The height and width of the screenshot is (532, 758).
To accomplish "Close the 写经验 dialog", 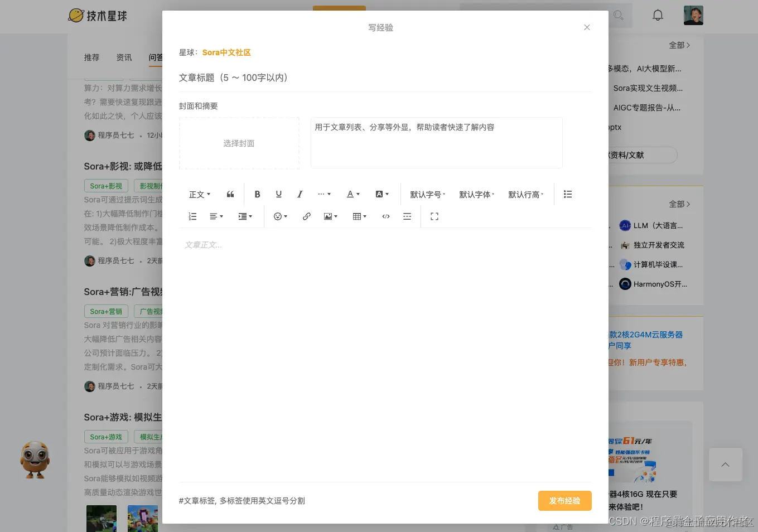I will click(587, 27).
